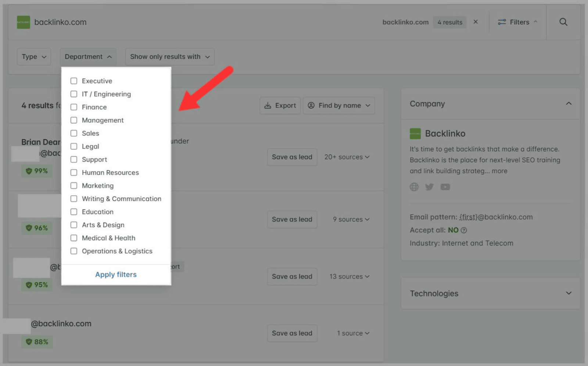
Task: Click the search magnifier icon
Action: tap(563, 22)
